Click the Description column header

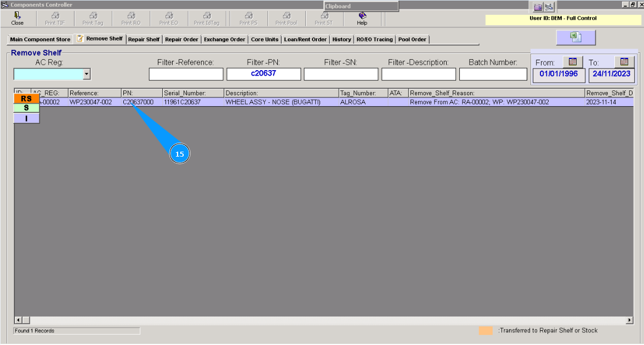(281, 93)
